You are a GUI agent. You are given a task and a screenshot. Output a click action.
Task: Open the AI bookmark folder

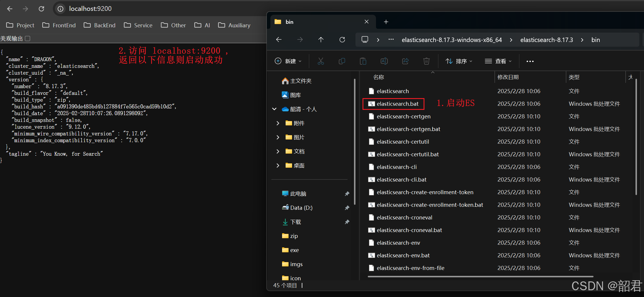202,25
